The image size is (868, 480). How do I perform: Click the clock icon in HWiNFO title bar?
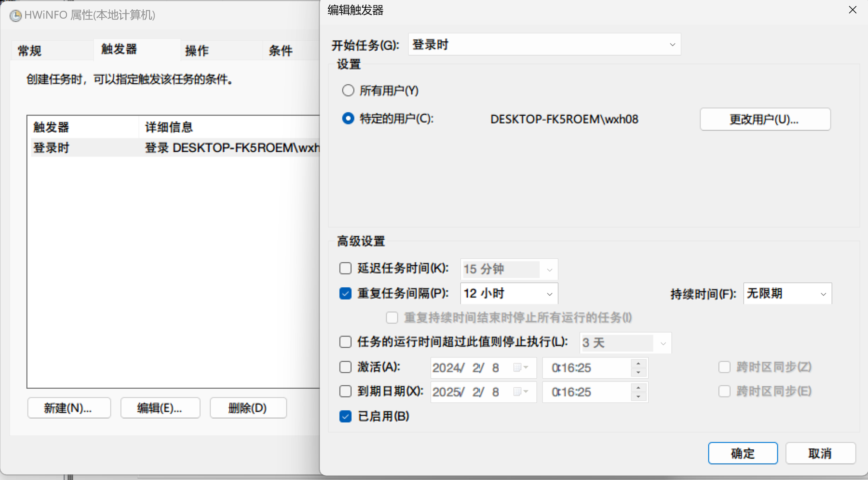click(x=15, y=16)
